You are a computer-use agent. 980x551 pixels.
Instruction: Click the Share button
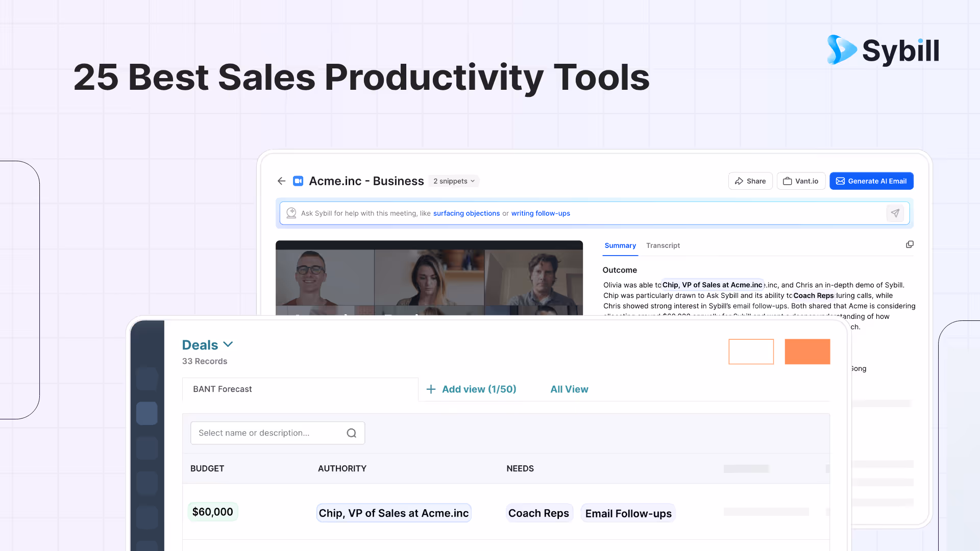pos(750,181)
